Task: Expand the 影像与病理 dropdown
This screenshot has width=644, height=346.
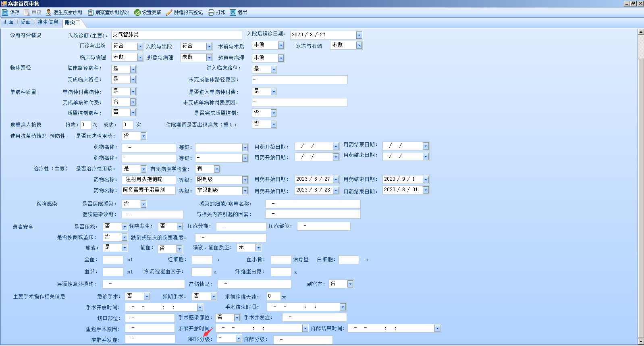Action: pos(209,58)
